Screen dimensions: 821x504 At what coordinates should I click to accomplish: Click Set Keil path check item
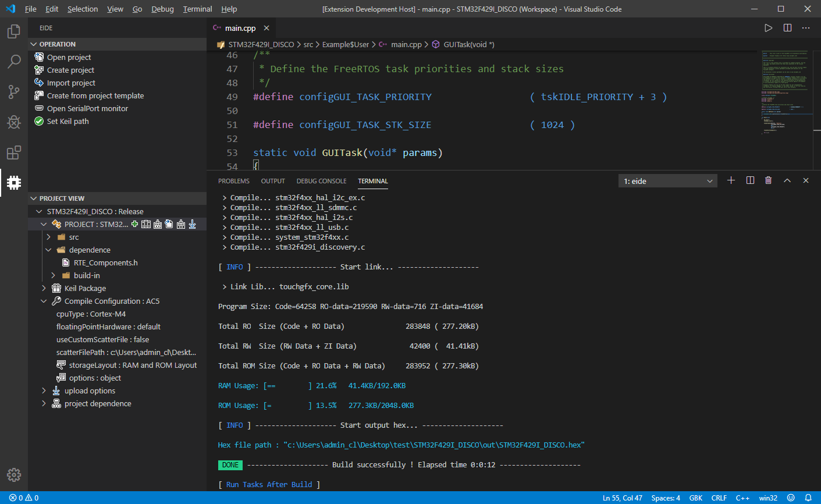pos(67,121)
